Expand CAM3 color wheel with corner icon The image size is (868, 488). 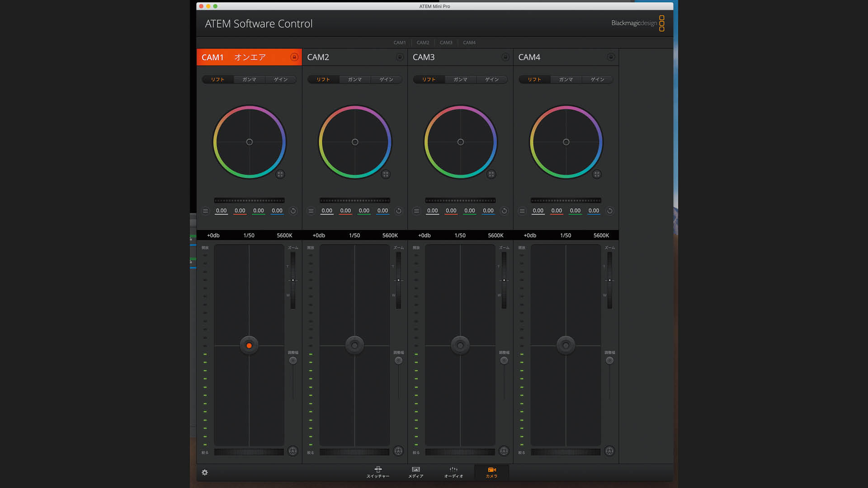[x=491, y=174]
